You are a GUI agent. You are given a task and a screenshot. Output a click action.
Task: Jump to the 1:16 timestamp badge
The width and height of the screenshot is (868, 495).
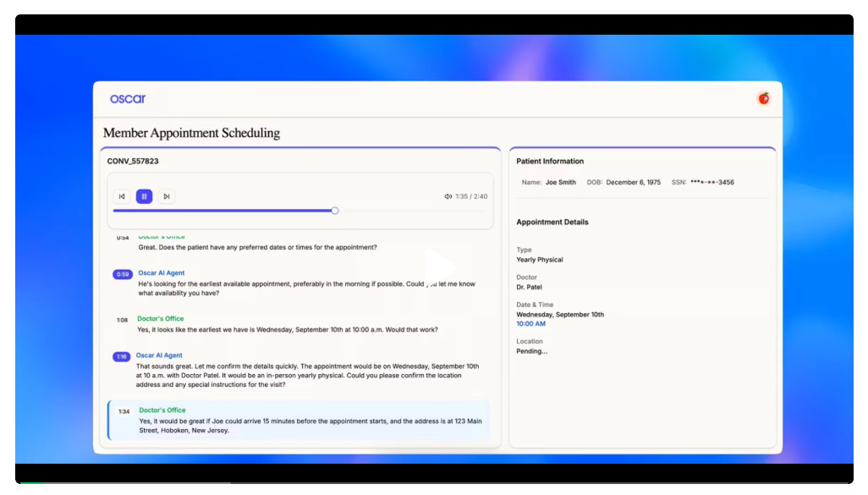(121, 356)
